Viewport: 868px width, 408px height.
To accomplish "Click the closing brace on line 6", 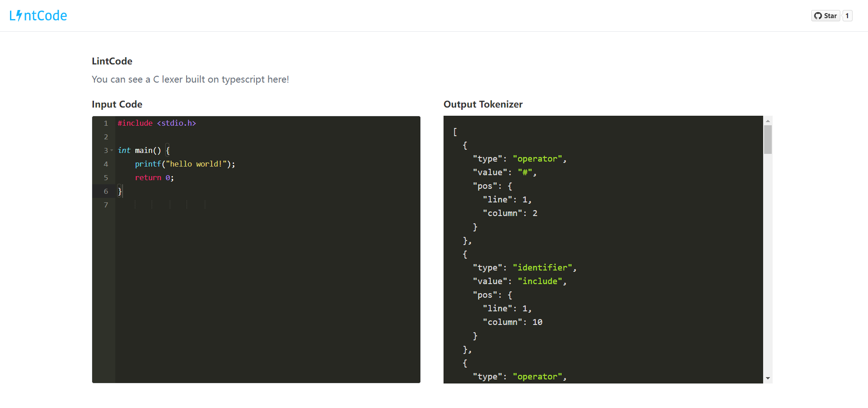I will pos(120,191).
